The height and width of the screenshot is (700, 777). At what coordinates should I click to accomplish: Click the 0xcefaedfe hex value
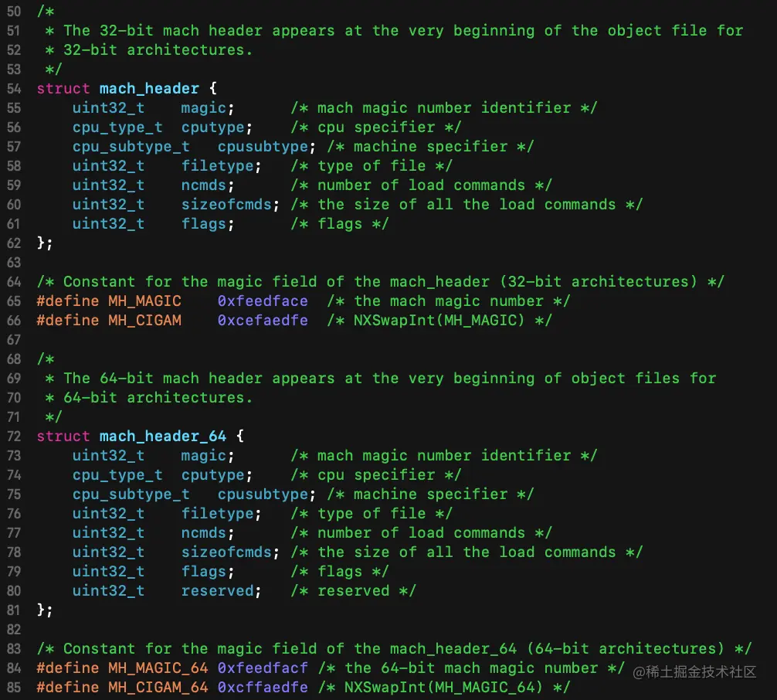click(263, 321)
